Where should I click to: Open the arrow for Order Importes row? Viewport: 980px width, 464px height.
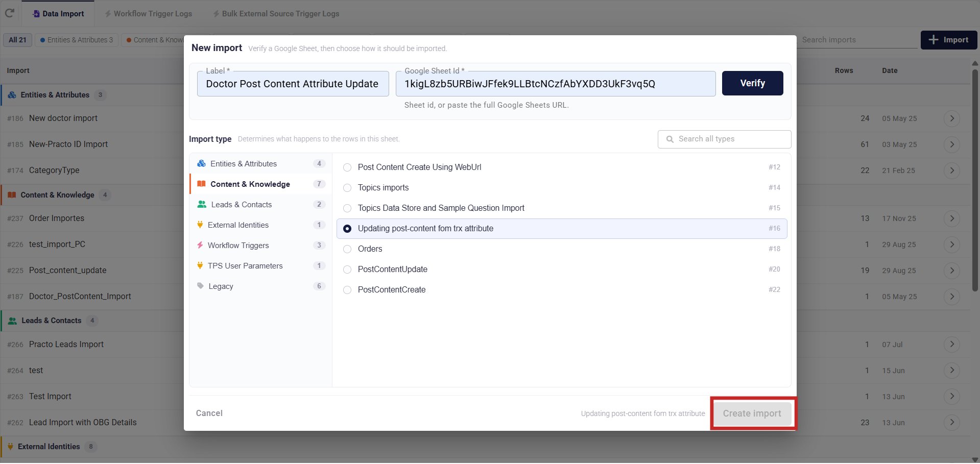[x=952, y=218]
